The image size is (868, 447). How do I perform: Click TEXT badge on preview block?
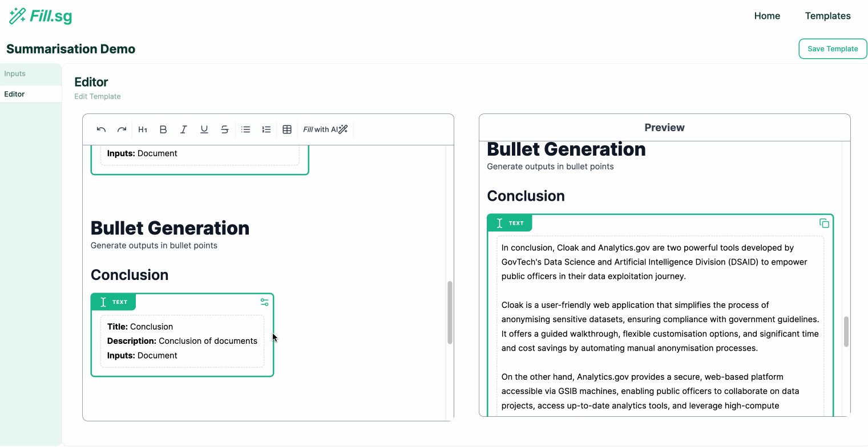pos(510,223)
